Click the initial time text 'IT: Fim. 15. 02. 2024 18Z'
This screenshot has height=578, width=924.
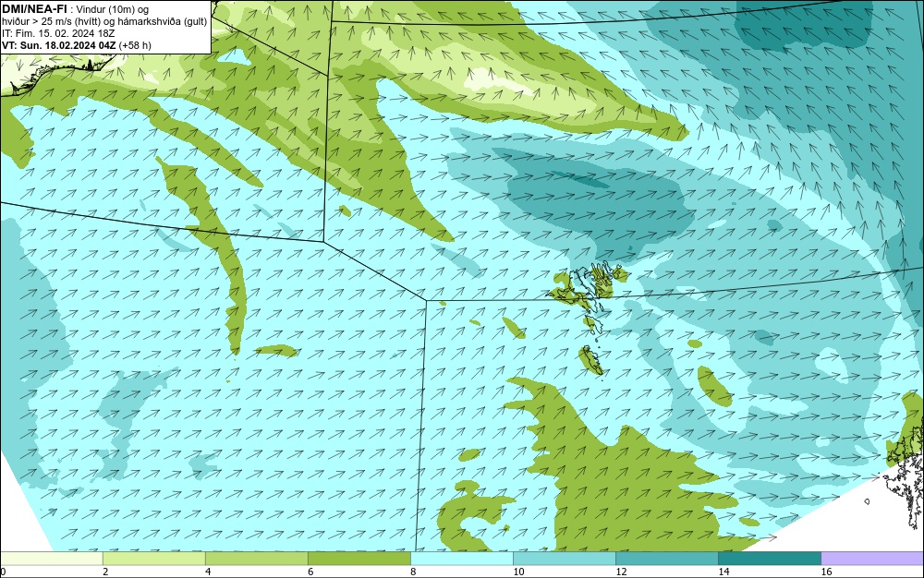pyautogui.click(x=58, y=33)
